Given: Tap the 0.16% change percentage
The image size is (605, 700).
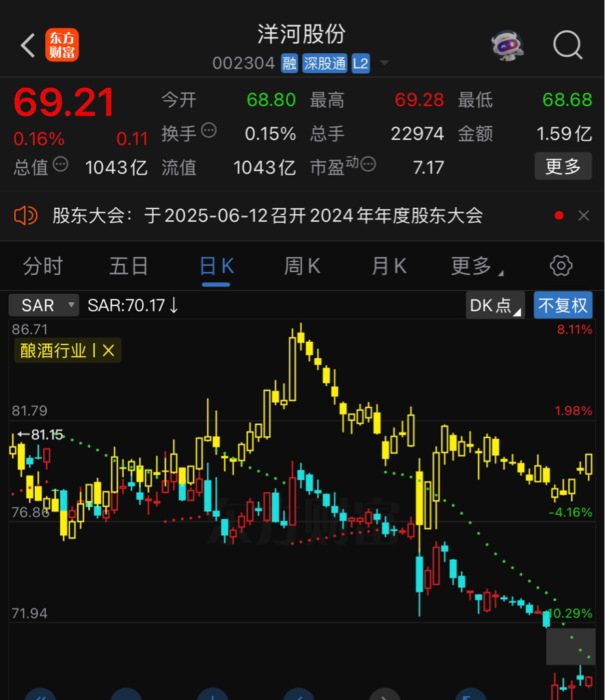Looking at the screenshot, I should pos(39,139).
